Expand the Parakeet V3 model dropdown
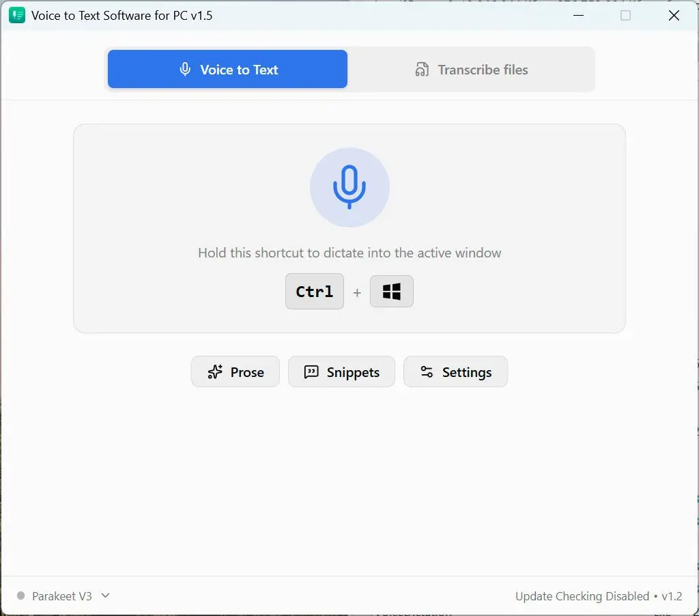 coord(63,596)
